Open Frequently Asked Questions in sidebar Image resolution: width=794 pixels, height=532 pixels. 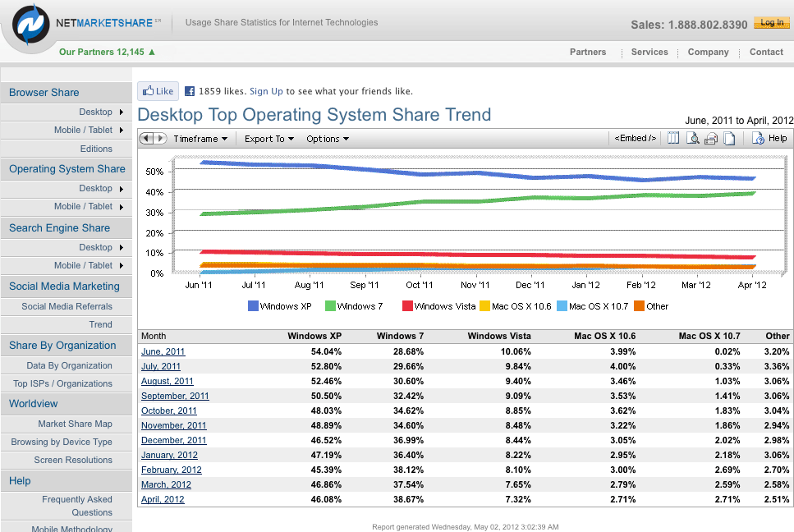point(77,506)
